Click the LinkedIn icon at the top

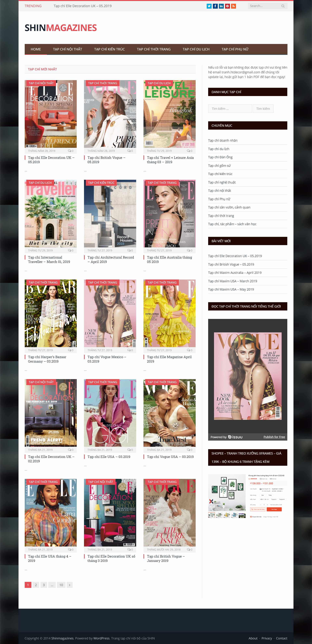coord(221,6)
